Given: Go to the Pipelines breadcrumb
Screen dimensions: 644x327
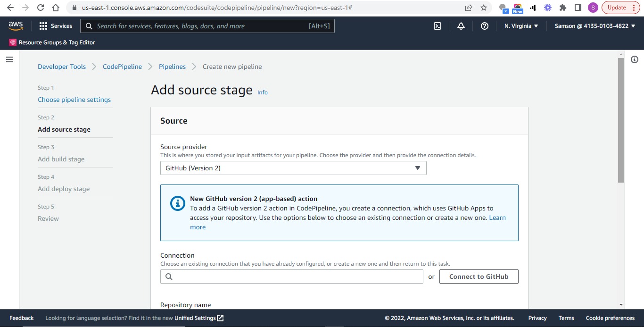Looking at the screenshot, I should (x=172, y=67).
